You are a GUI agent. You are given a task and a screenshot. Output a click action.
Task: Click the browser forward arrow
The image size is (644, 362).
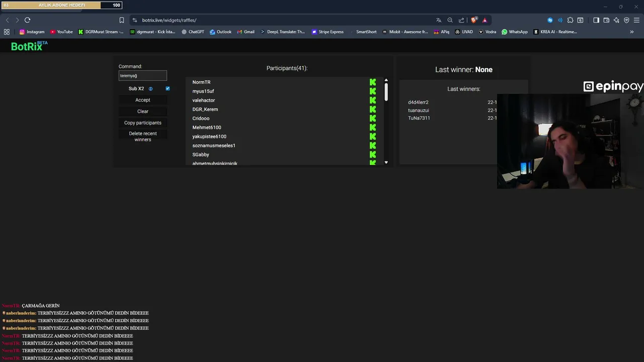click(x=17, y=20)
